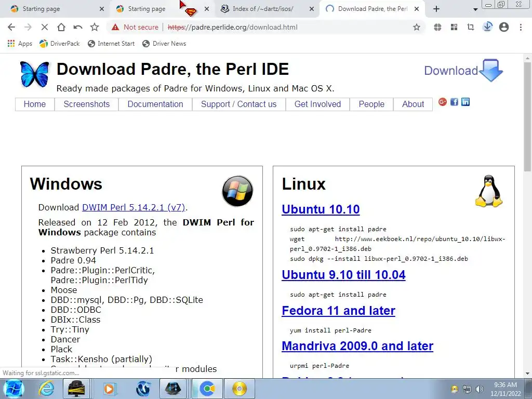The image size is (532, 399).
Task: Click scrollbar down arrow at bottom
Action: coord(527,374)
